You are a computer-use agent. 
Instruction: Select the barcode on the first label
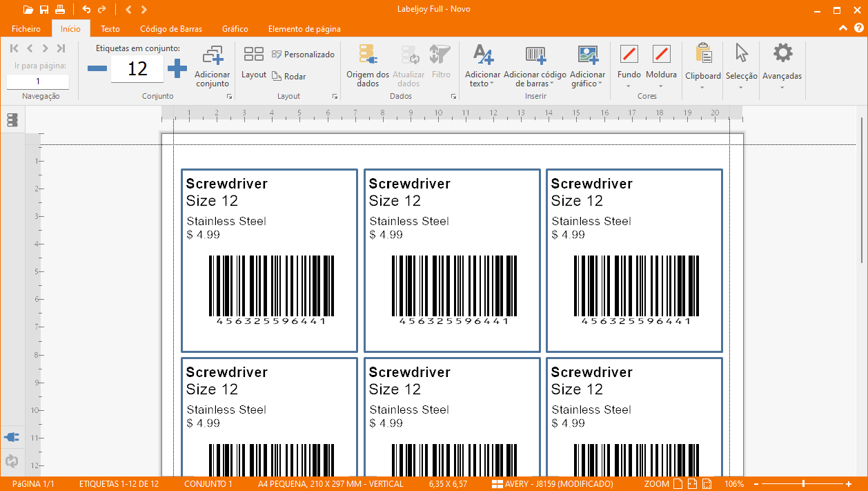pos(271,290)
